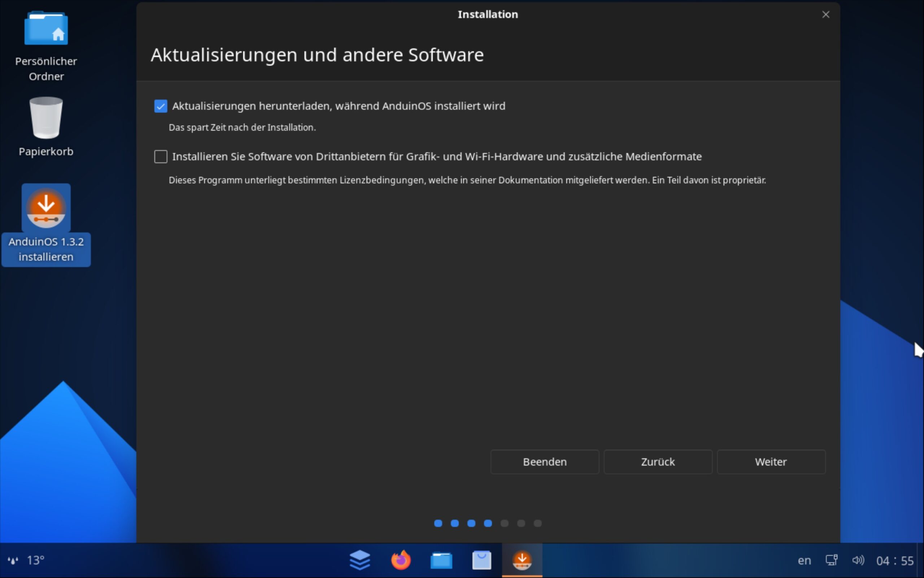Click the 'Dieses Programm unterliegt bestimmten Lizenzbedingungen' text
The width and height of the screenshot is (924, 578).
[467, 180]
